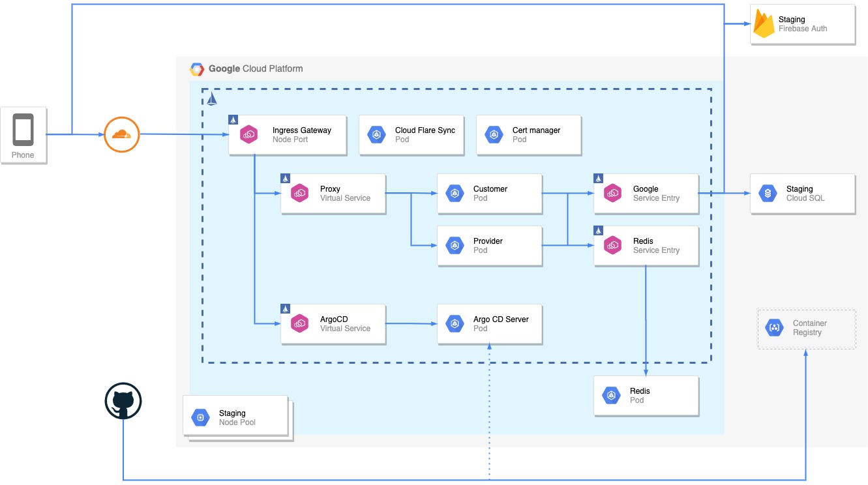Click the GitHub icon

click(x=123, y=400)
